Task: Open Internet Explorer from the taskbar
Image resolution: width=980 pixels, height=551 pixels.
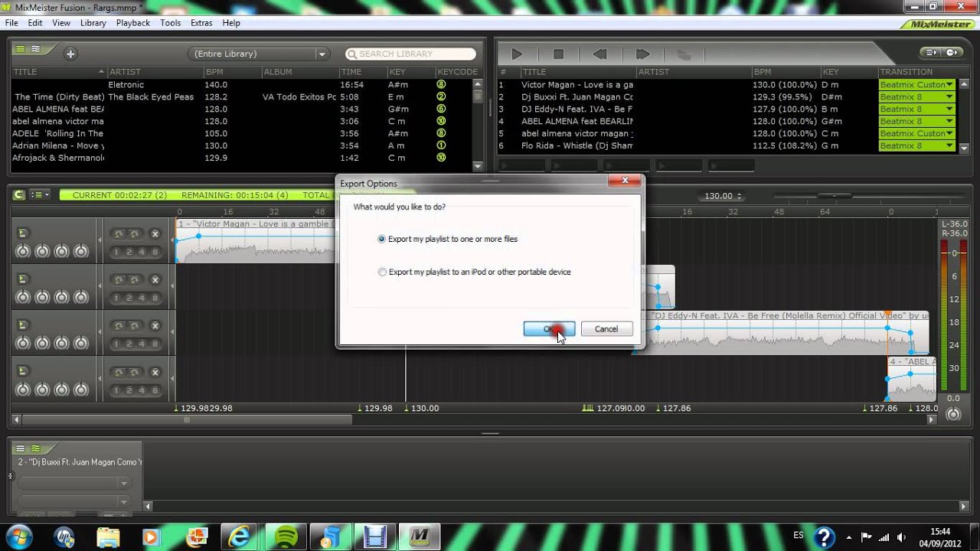Action: pos(240,536)
